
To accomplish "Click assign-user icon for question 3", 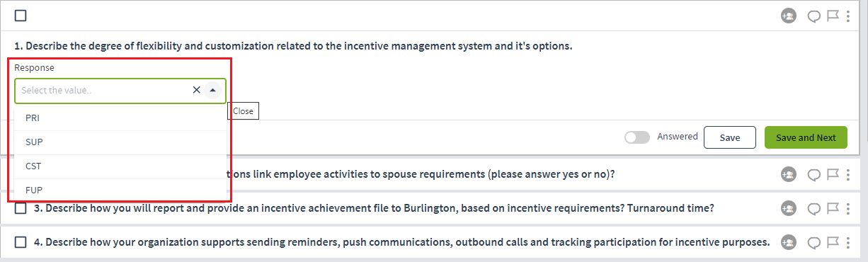I will pos(788,208).
